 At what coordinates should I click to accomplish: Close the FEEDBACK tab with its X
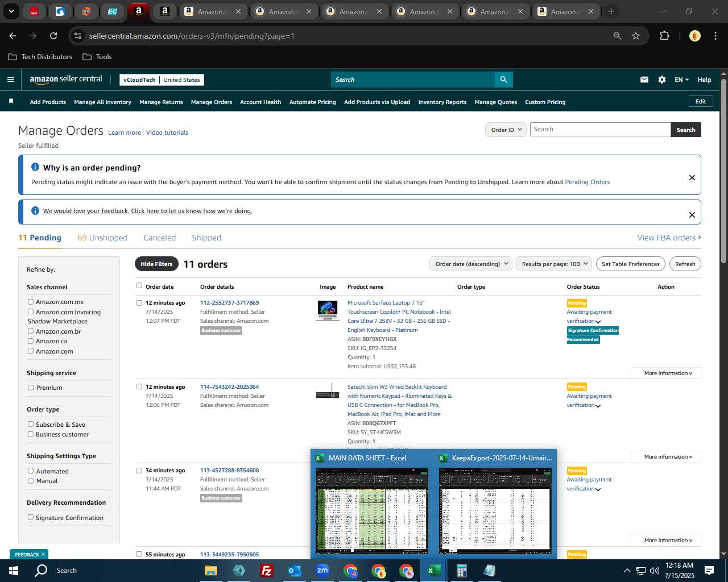pyautogui.click(x=43, y=554)
